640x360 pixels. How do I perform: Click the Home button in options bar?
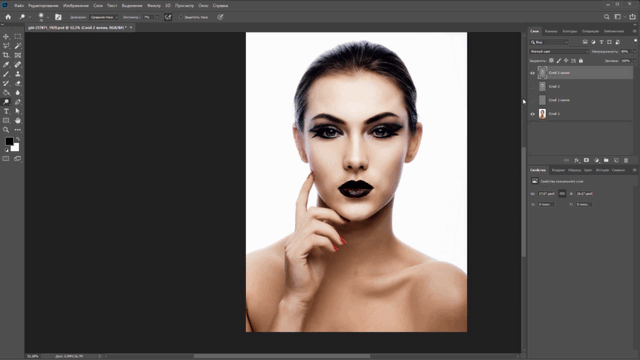[8, 17]
